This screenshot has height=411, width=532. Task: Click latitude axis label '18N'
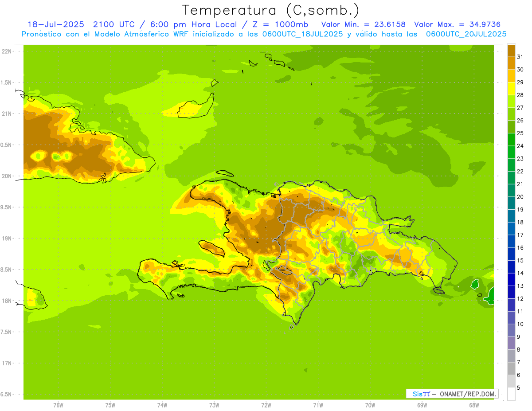point(6,301)
